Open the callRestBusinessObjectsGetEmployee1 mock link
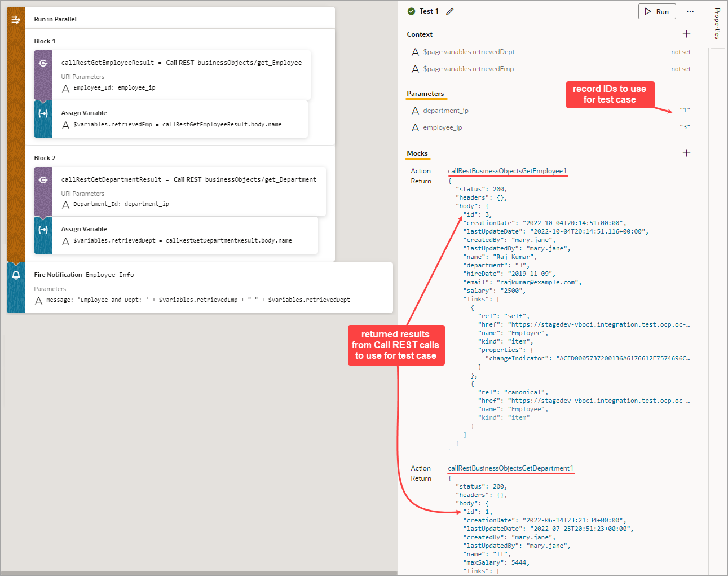 (508, 170)
